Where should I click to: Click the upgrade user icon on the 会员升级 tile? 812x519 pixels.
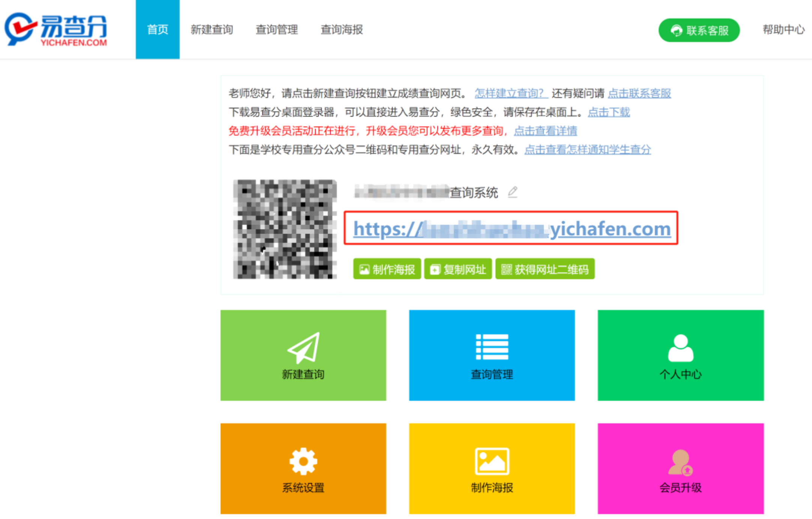click(x=681, y=462)
